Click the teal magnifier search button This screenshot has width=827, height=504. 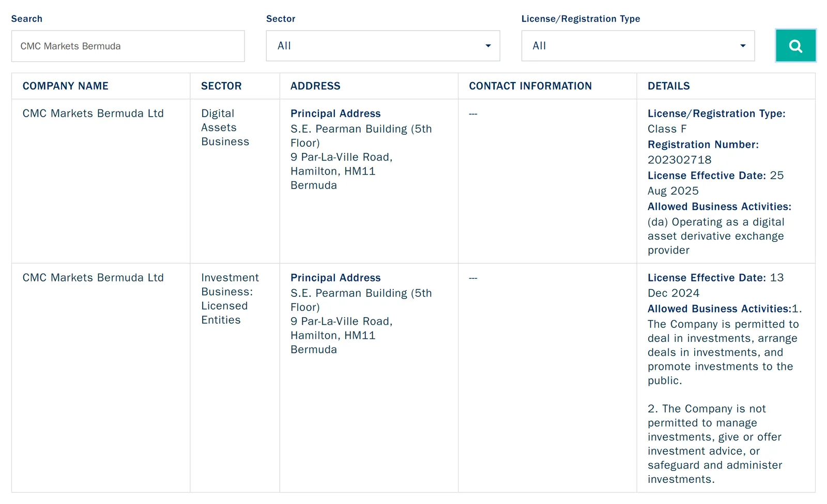coord(795,46)
